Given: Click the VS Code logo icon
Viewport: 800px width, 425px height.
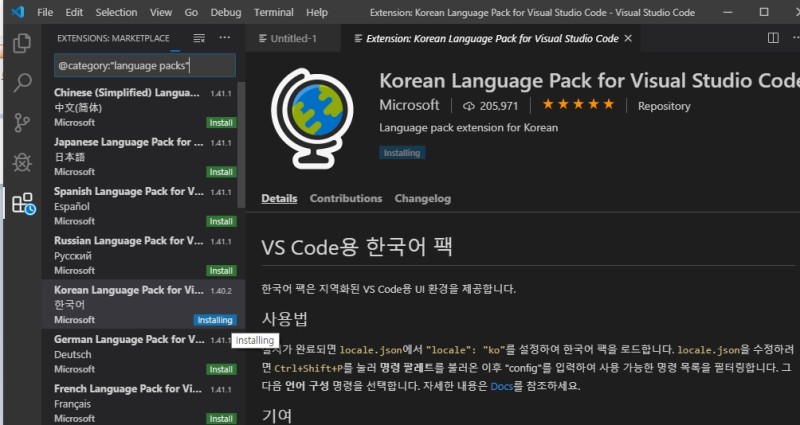Looking at the screenshot, I should (x=18, y=12).
